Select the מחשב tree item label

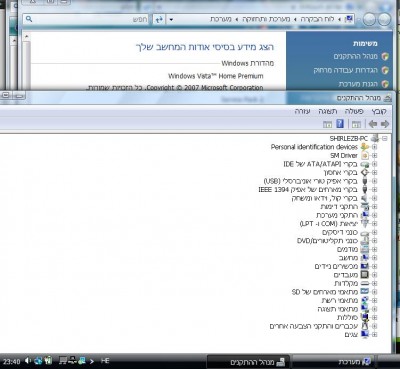point(349,258)
